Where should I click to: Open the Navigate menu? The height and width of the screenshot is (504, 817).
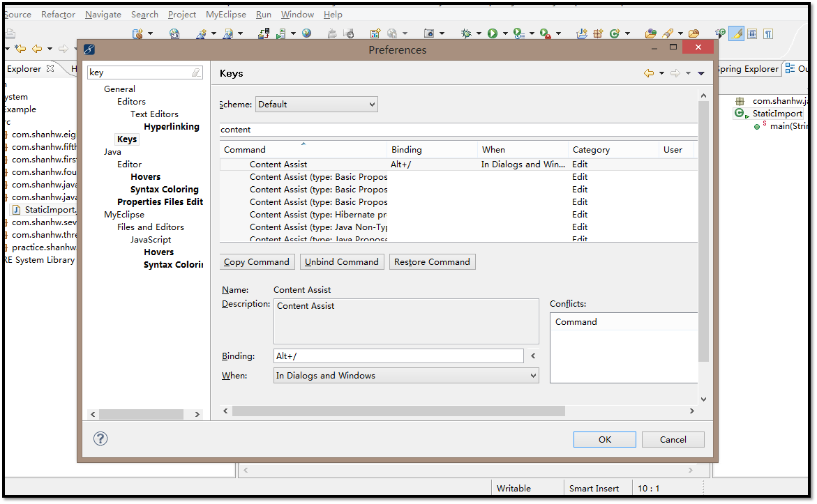pyautogui.click(x=103, y=15)
